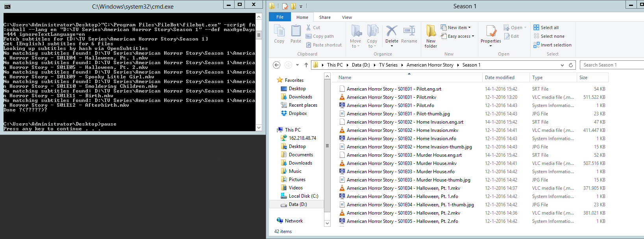The image size is (644, 239).
Task: Click This PC in the address breadcrumb
Action: [x=335, y=65]
